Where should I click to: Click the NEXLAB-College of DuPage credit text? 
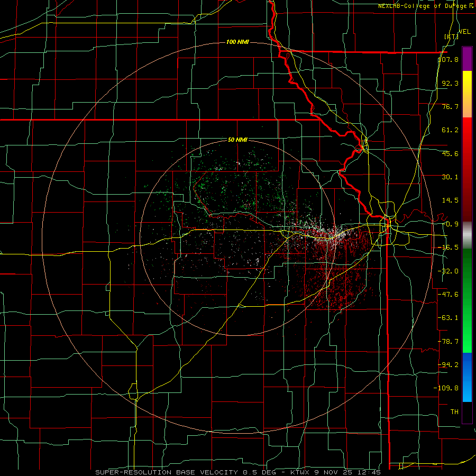click(x=426, y=6)
